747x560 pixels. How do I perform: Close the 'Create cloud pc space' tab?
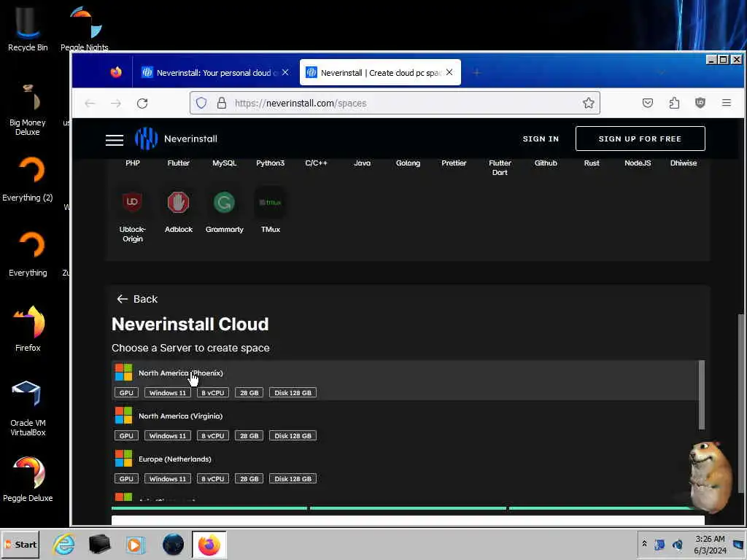pyautogui.click(x=449, y=72)
